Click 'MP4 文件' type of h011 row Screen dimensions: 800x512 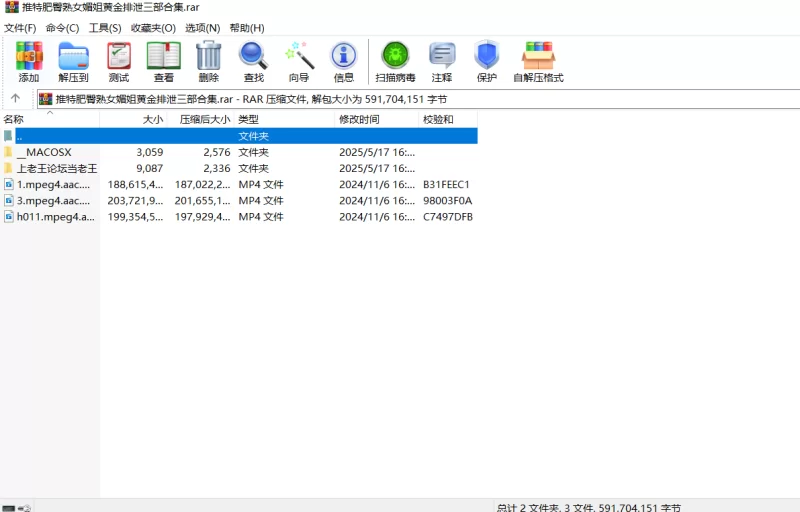click(261, 217)
